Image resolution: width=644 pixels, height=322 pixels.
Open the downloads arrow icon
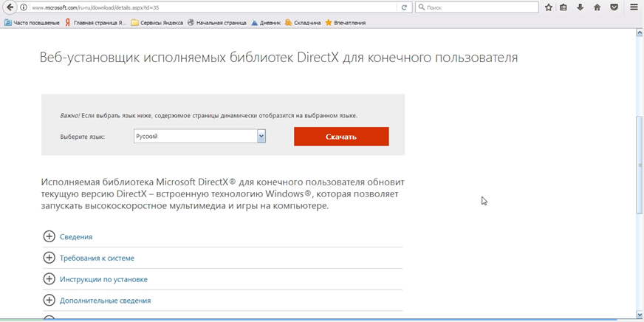pos(580,7)
